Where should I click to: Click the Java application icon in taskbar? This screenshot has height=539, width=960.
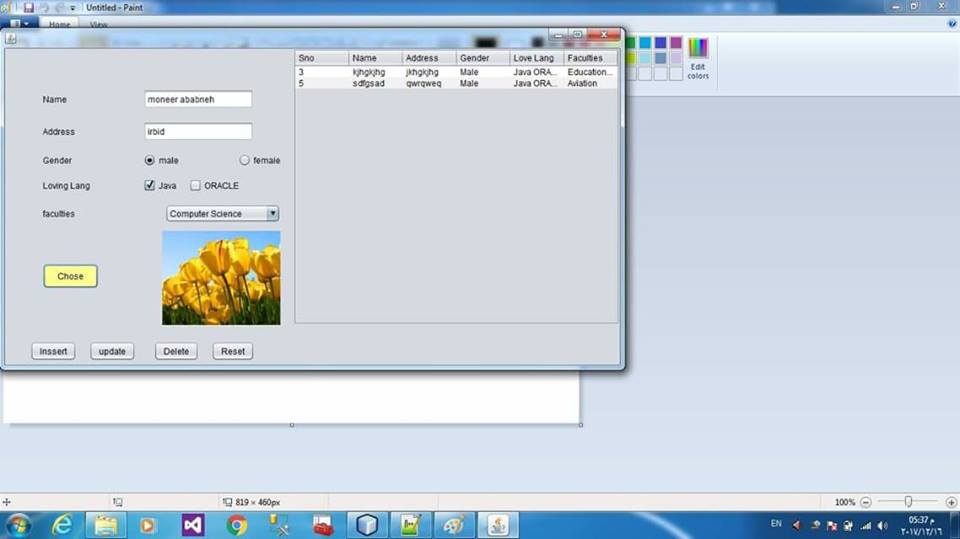click(497, 525)
